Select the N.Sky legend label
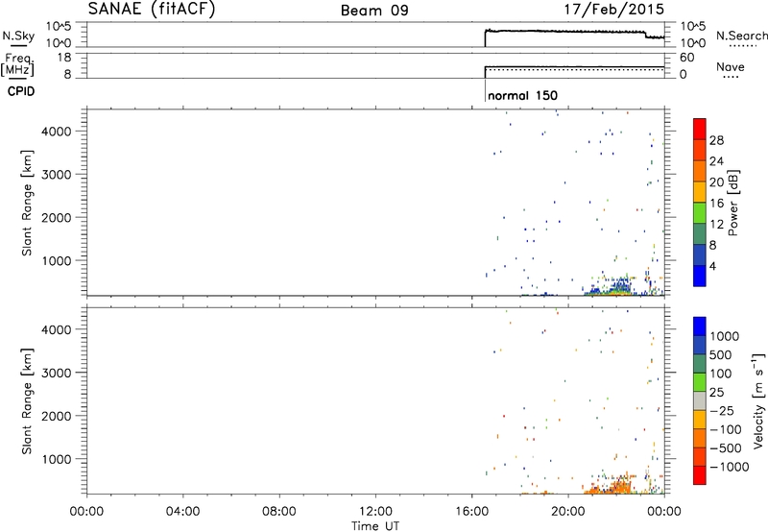Screen dimensions: 768x532 [x=18, y=36]
